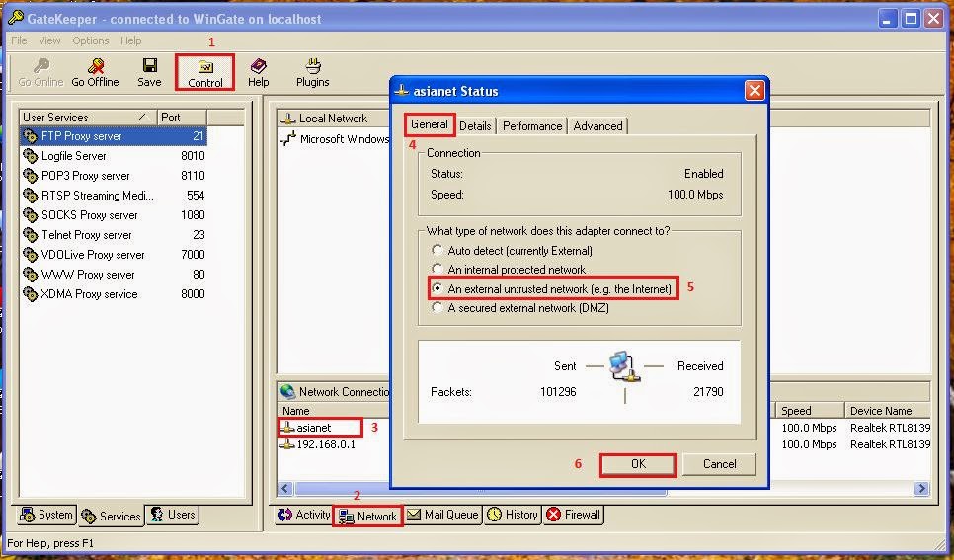Sort by User Services column header
Screen dimensions: 954x560
(x=88, y=118)
